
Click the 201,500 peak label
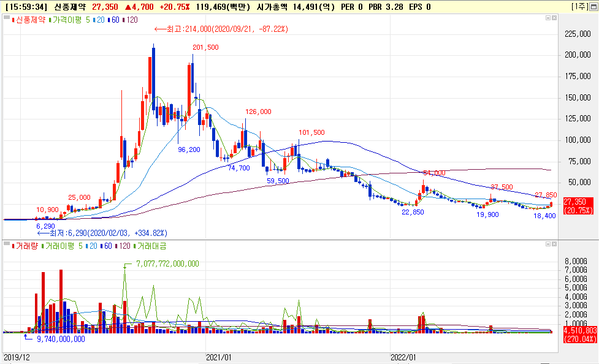[x=205, y=47]
